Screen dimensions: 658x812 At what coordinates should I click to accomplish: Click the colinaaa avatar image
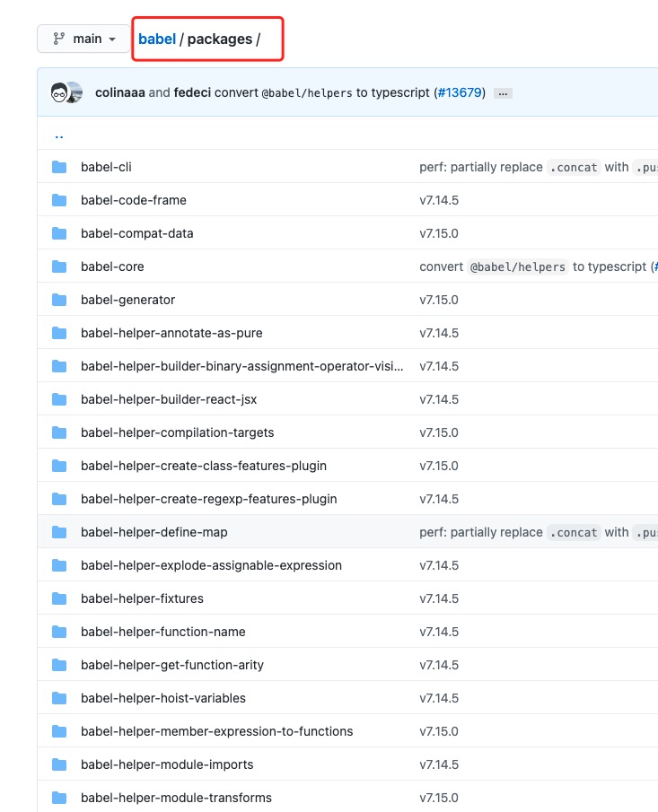[x=59, y=93]
